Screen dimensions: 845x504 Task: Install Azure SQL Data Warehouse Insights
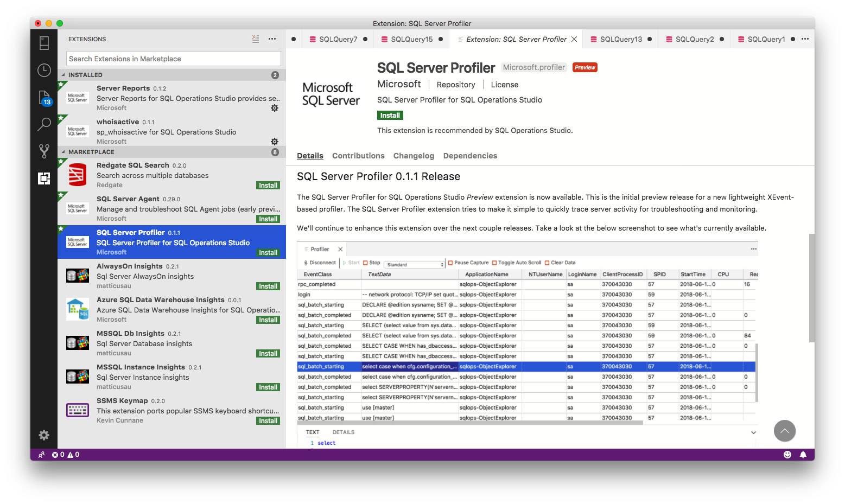point(268,320)
